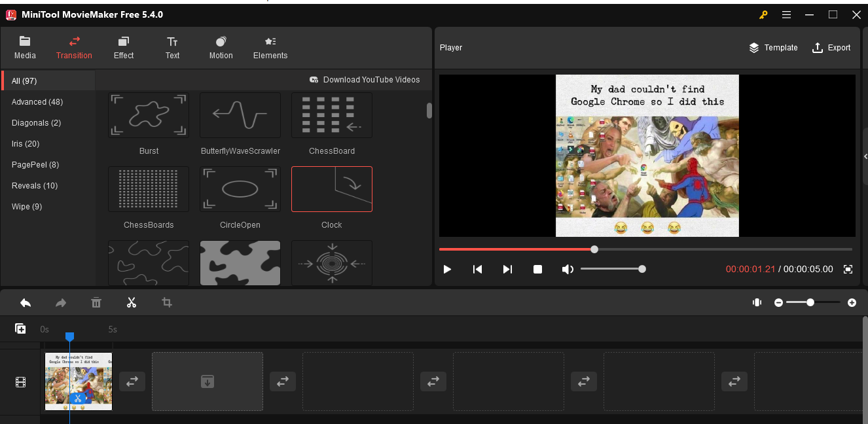Click the MiniTool MovieMaker app logo
This screenshot has height=424, width=868.
click(11, 14)
